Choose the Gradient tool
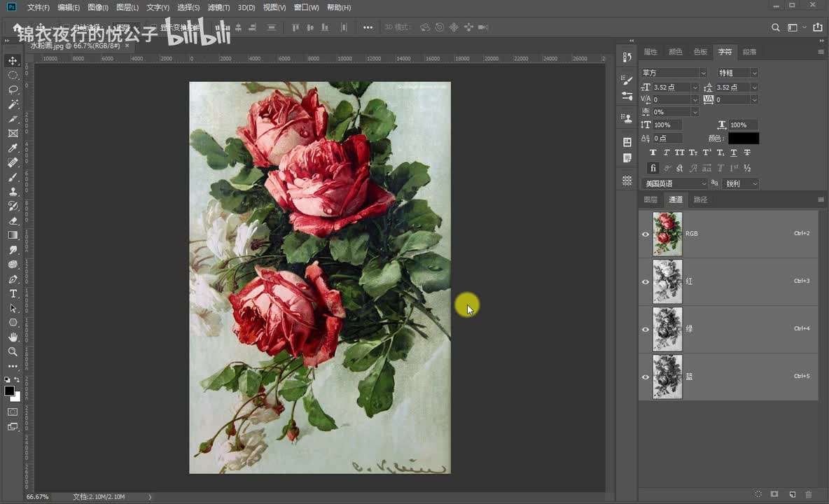 click(x=13, y=235)
